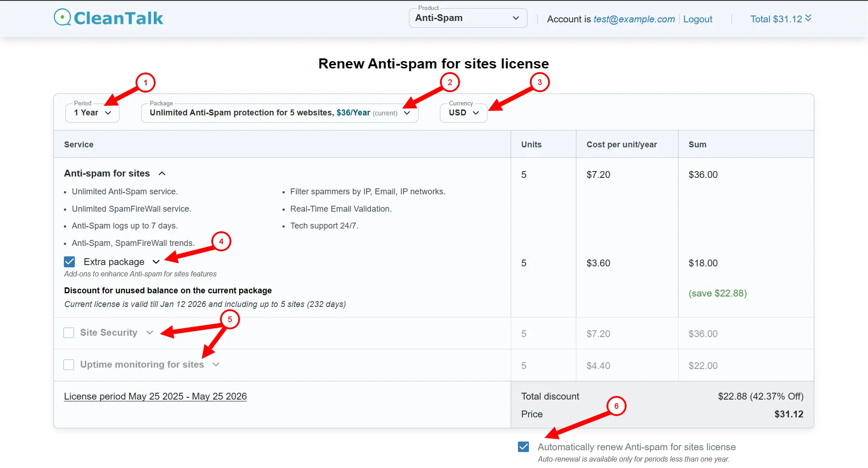Open the Product Anti-Spam dropdown
The height and width of the screenshot is (468, 868).
(468, 18)
